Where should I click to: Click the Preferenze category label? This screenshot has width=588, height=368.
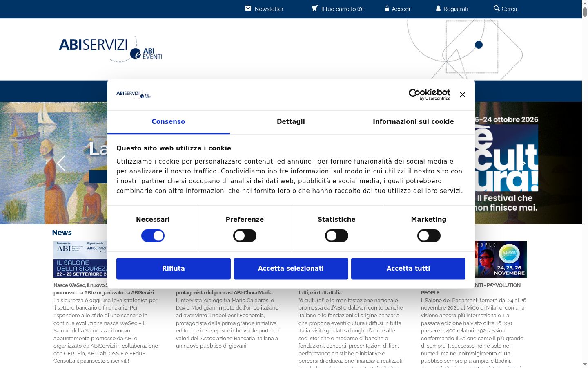coord(245,220)
